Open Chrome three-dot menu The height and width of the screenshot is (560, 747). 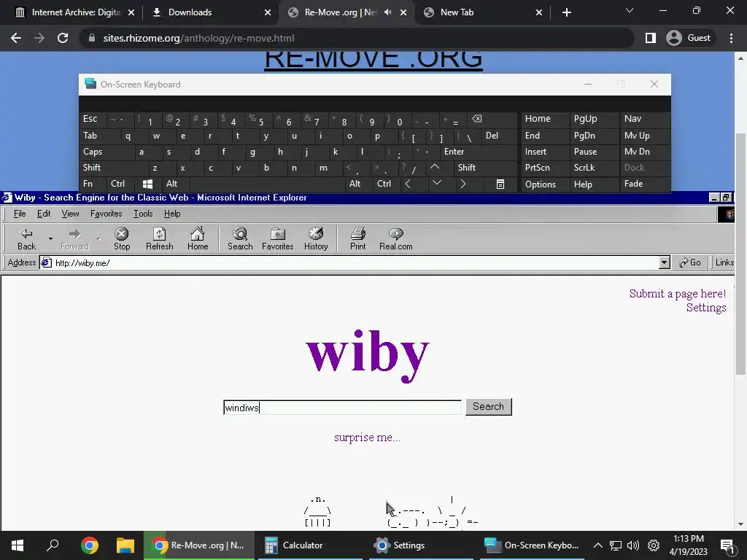click(x=731, y=38)
